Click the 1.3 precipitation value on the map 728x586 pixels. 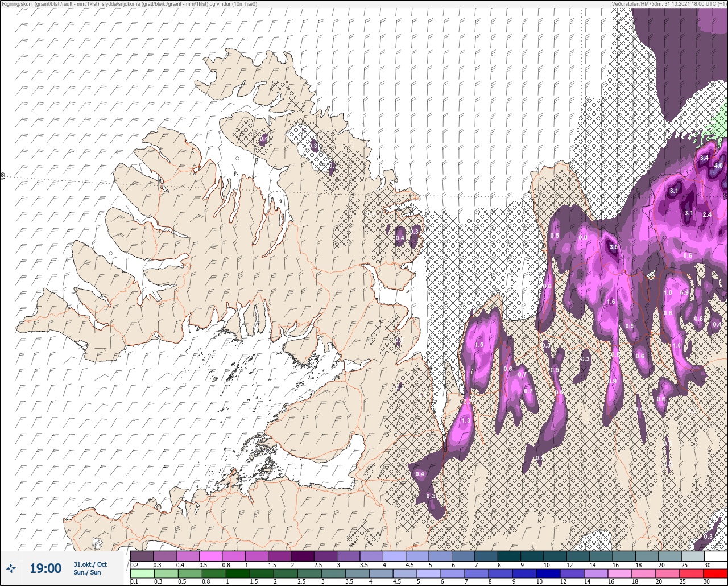pos(466,420)
